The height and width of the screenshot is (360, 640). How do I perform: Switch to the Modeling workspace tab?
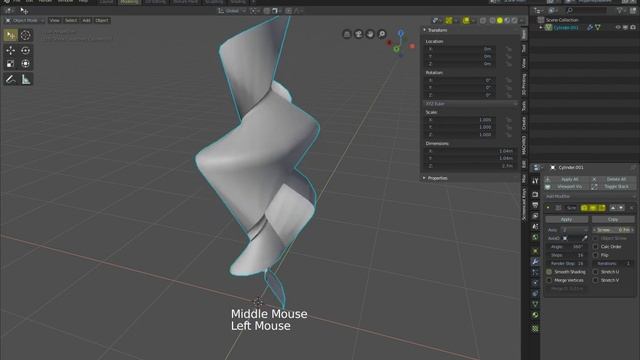[x=129, y=2]
